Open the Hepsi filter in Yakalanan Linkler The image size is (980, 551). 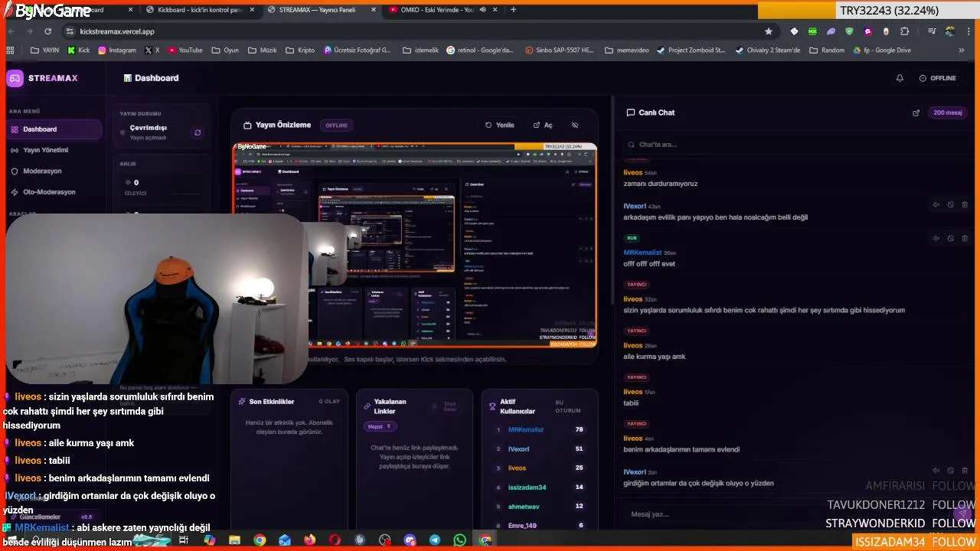click(x=381, y=426)
